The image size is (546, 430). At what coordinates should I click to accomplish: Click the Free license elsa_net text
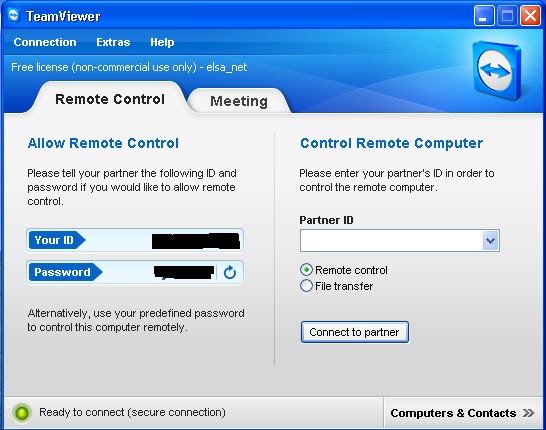pos(129,67)
